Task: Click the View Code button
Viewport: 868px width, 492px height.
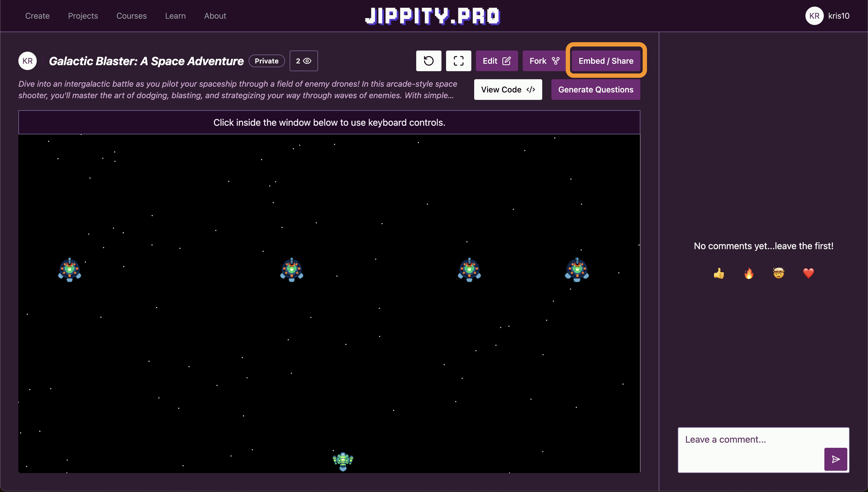Action: [x=507, y=90]
